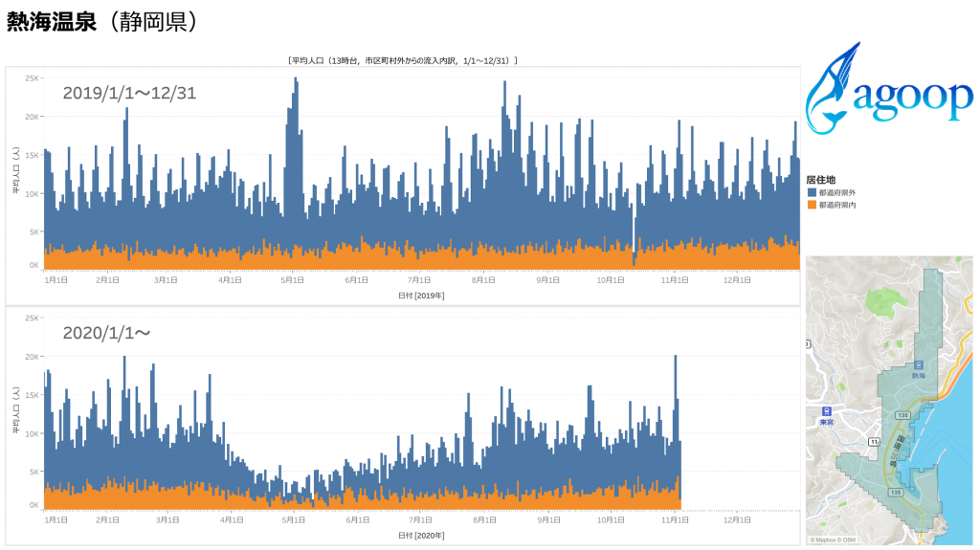The height and width of the screenshot is (550, 980).
Task: Click the 2019/1/1～12/31 chart label
Action: coord(129,93)
